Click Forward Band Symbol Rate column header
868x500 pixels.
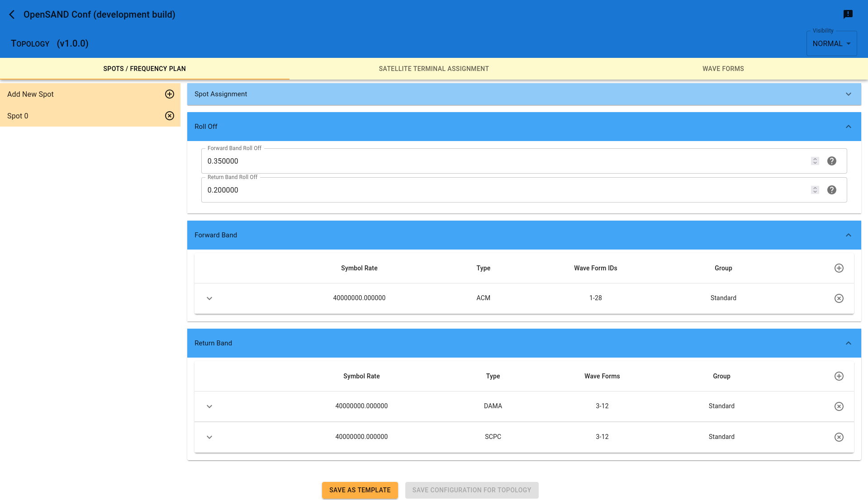pos(359,268)
